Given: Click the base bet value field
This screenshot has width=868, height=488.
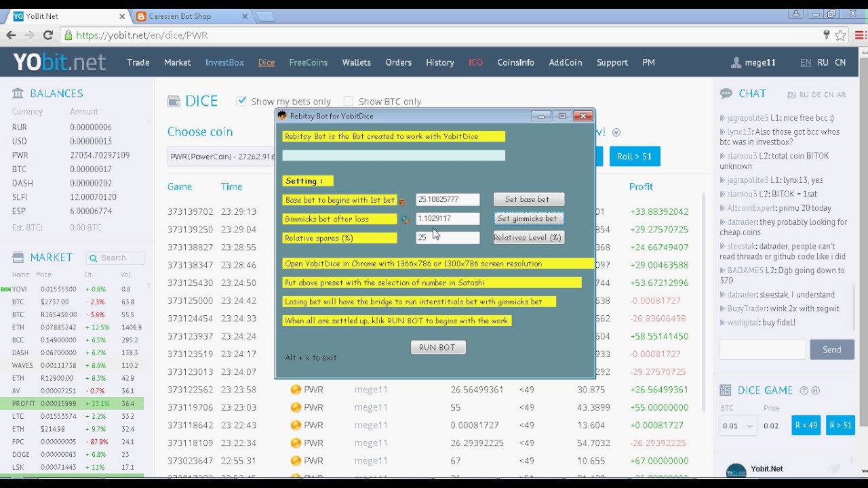Looking at the screenshot, I should (x=448, y=199).
